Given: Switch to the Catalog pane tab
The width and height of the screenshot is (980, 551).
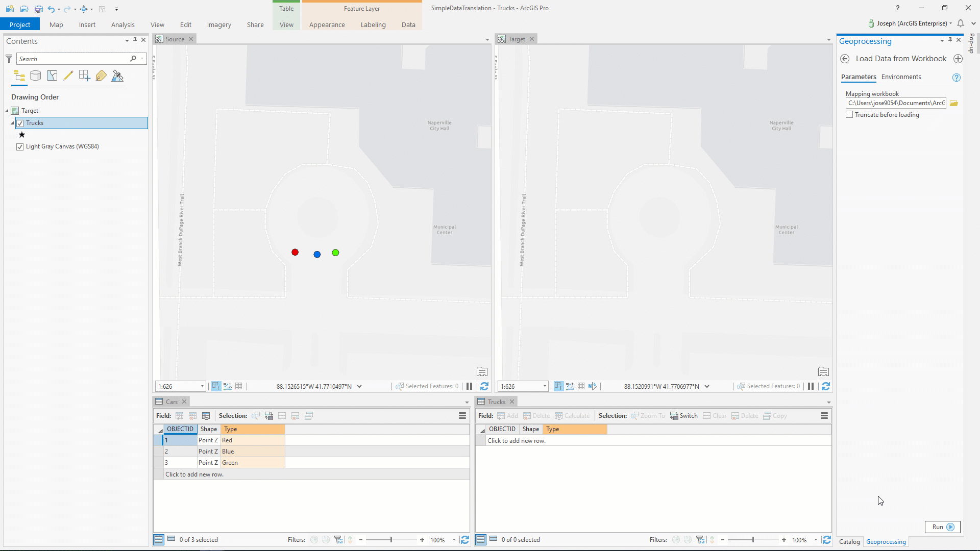Looking at the screenshot, I should coord(849,542).
